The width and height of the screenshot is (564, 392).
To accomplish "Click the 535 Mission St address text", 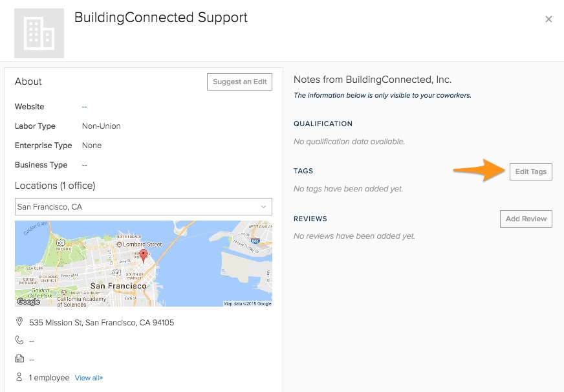I will click(102, 322).
